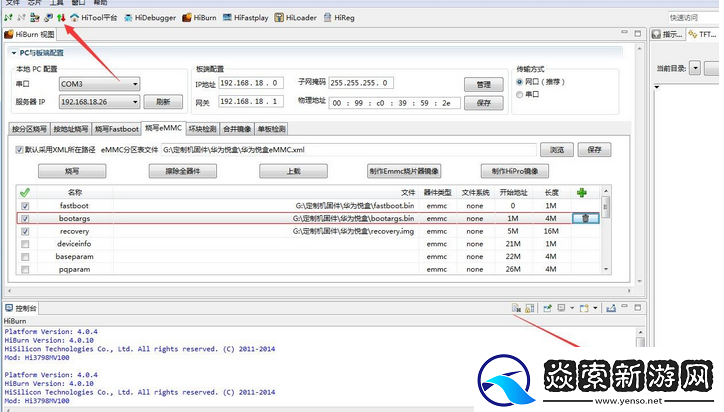Launch the HiFastplay tool
Viewport: 724px width, 412px height.
pos(246,18)
